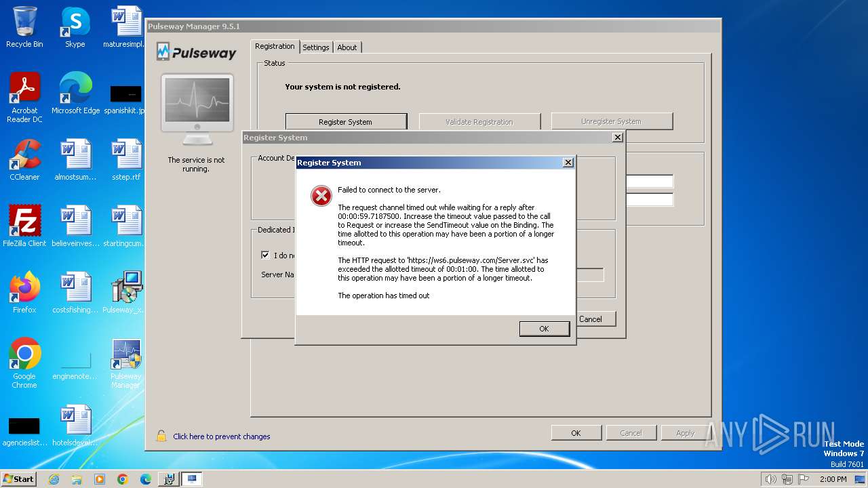Open hotelsdeval Word document icon
The height and width of the screenshot is (488, 868).
tap(75, 426)
